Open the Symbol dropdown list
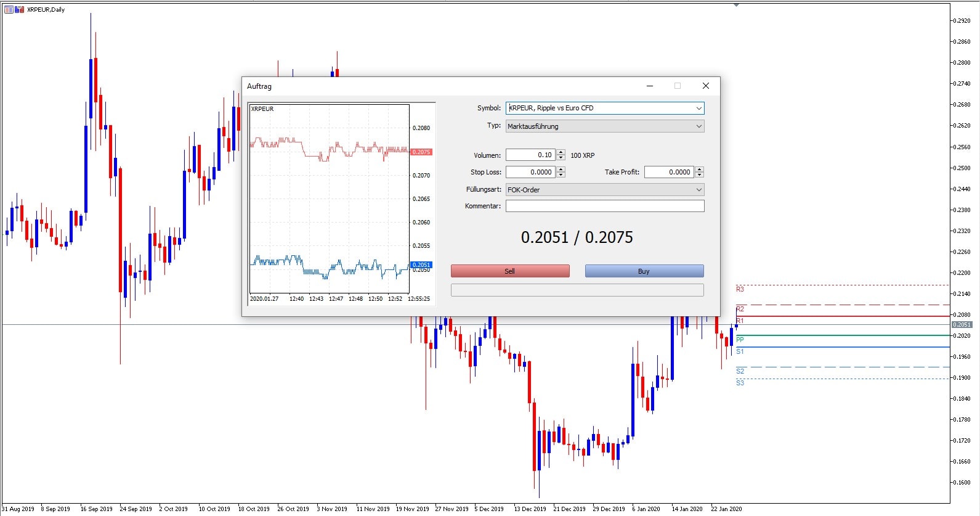Screen dimensions: 980x516 tap(699, 109)
